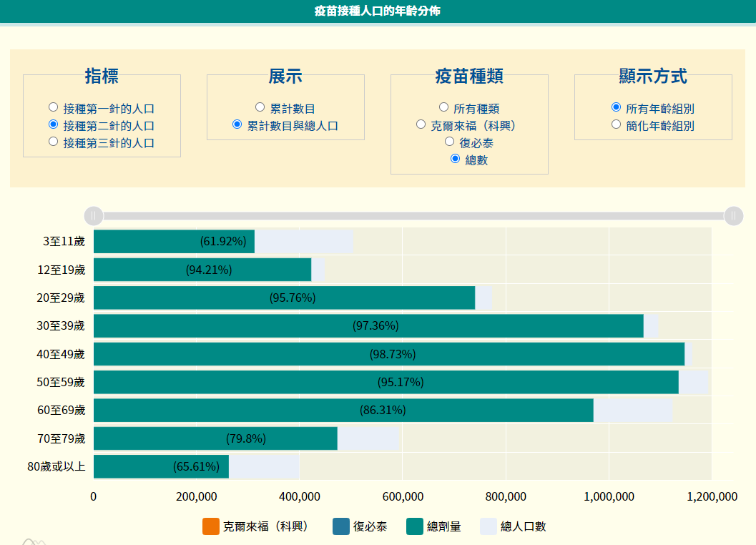
Task: Click the 3至11歲 bar
Action: click(x=175, y=241)
